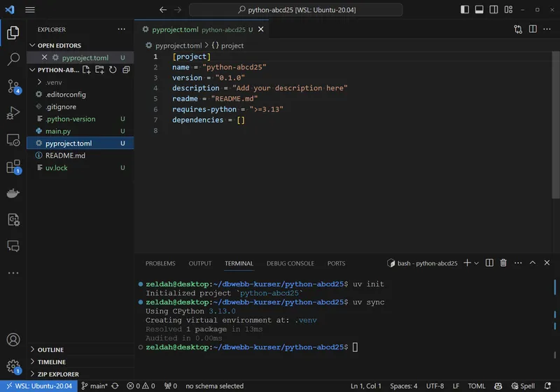Synchronize changes from status bar
Viewport: 560px width, 392px height.
(x=115, y=386)
